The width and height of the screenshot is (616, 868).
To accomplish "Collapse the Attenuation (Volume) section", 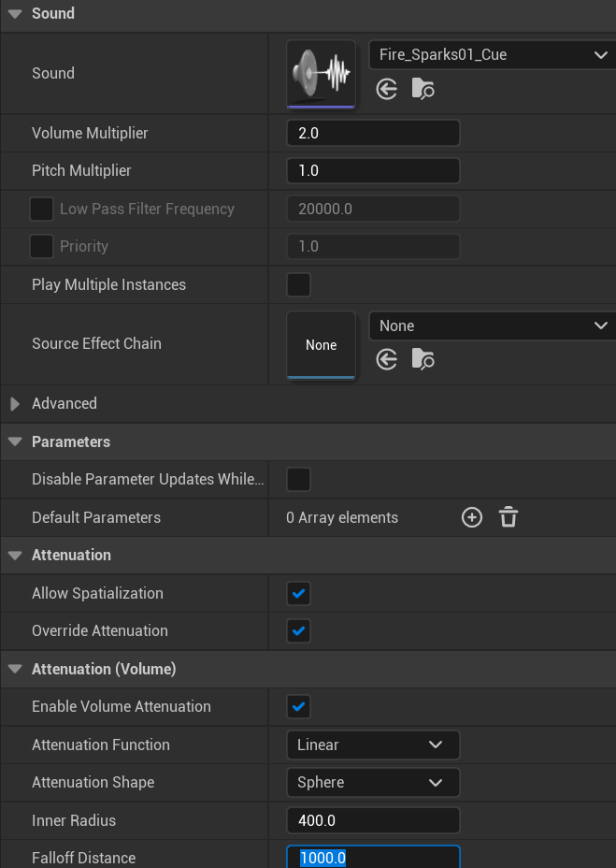I will point(15,669).
